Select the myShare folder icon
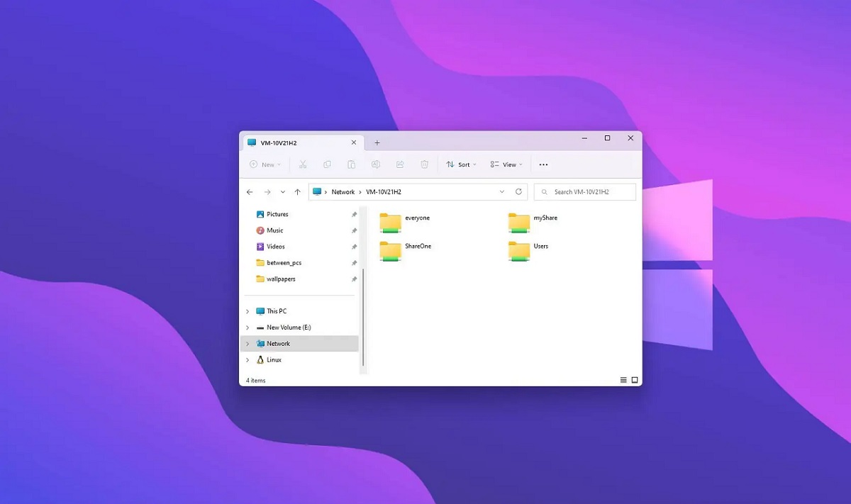 tap(519, 223)
